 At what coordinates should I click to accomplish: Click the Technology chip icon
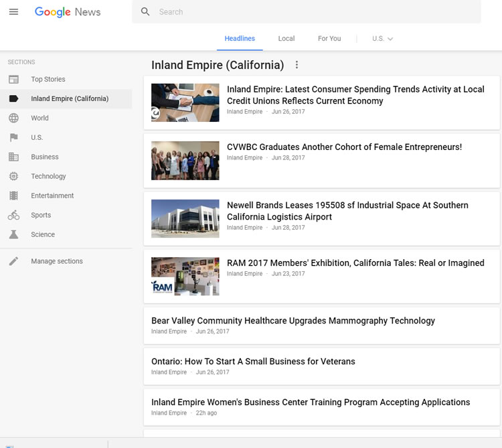pos(13,176)
